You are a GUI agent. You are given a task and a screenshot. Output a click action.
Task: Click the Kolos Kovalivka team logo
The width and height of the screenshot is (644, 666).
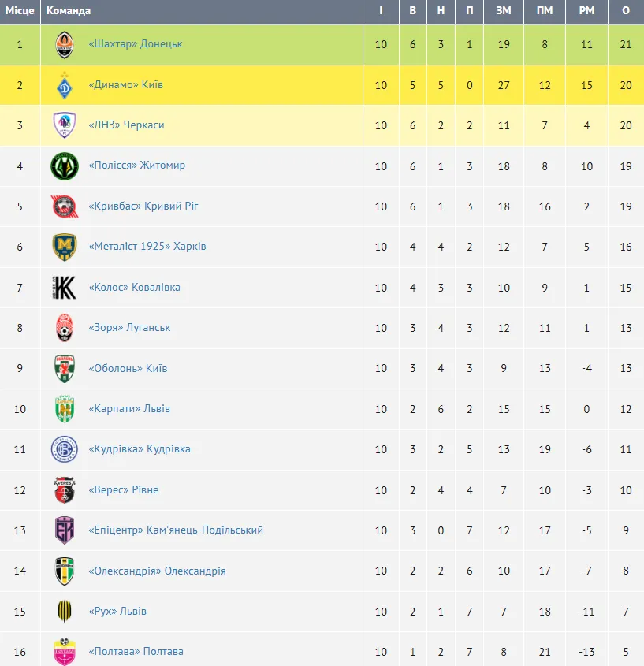(x=65, y=288)
